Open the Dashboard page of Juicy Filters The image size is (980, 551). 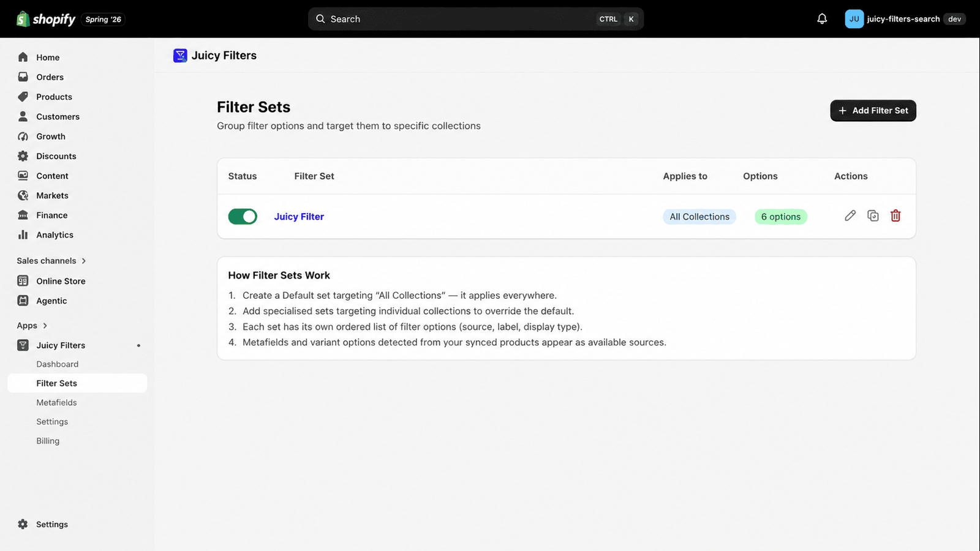point(57,364)
